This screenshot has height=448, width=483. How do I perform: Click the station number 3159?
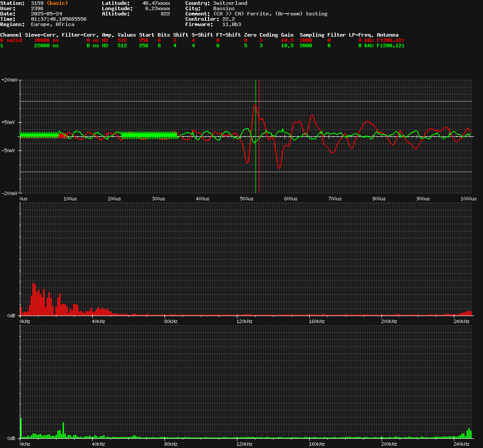tap(37, 3)
